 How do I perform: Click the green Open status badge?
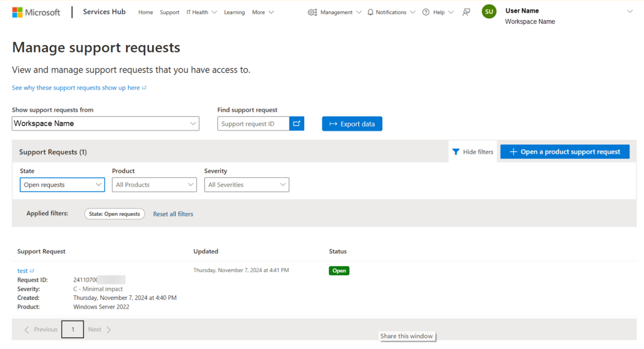339,271
